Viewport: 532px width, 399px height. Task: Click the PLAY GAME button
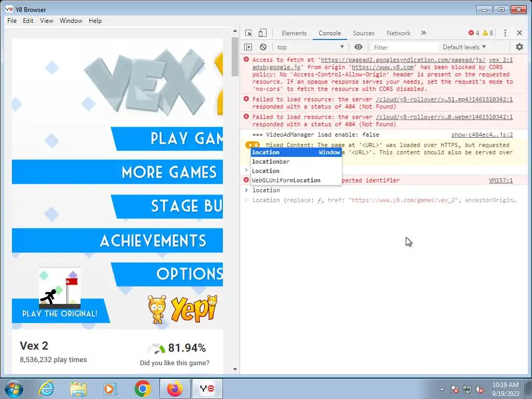(x=168, y=139)
